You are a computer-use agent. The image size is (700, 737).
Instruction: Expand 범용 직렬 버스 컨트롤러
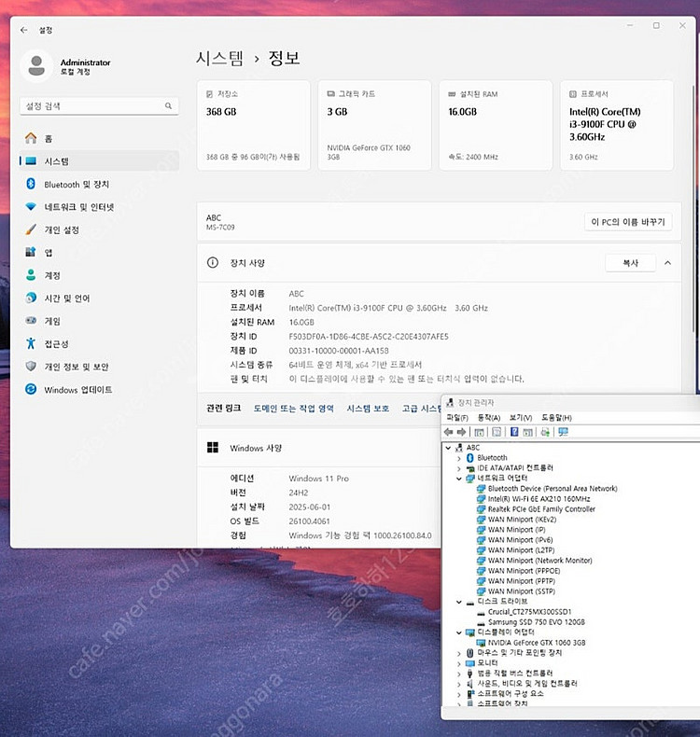tap(459, 674)
